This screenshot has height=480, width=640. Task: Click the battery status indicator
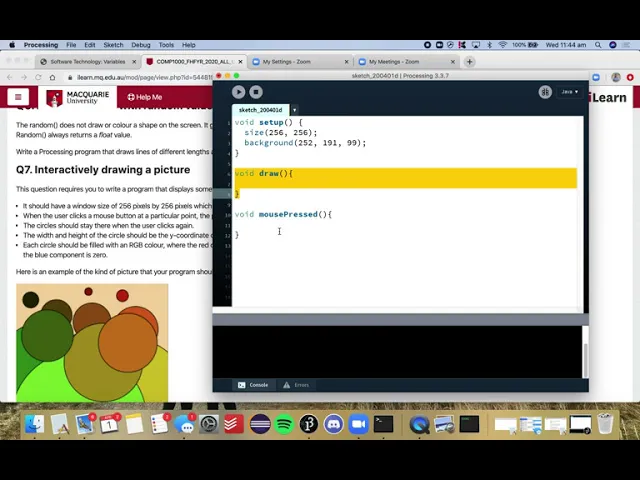coord(525,45)
